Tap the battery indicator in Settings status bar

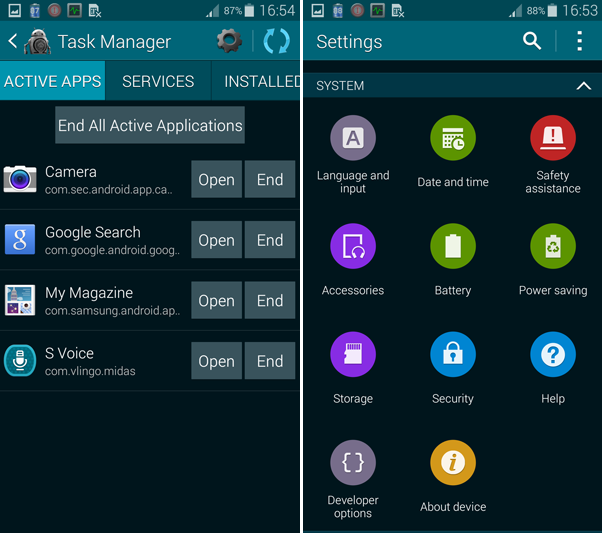tap(552, 10)
